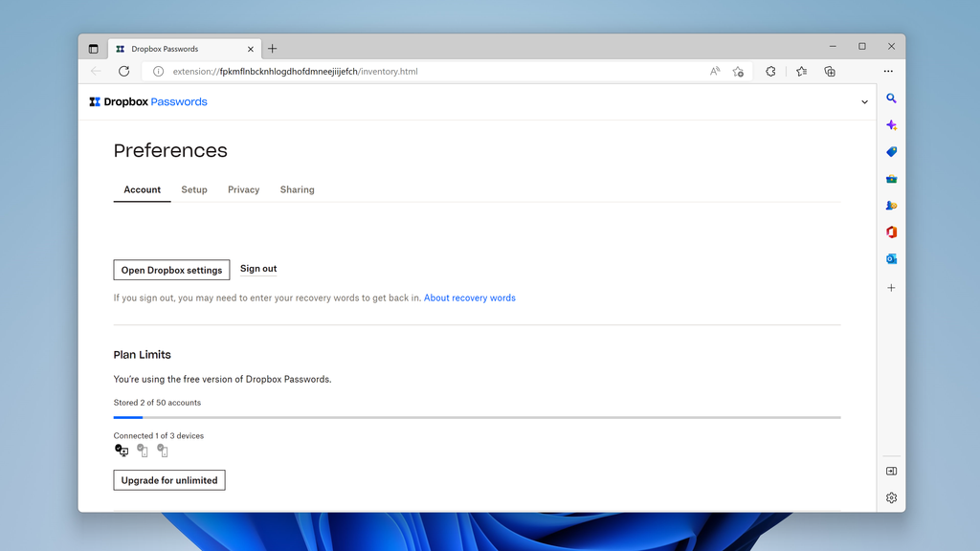The width and height of the screenshot is (980, 551).
Task: Switch to the Privacy tab
Action: [x=243, y=189]
